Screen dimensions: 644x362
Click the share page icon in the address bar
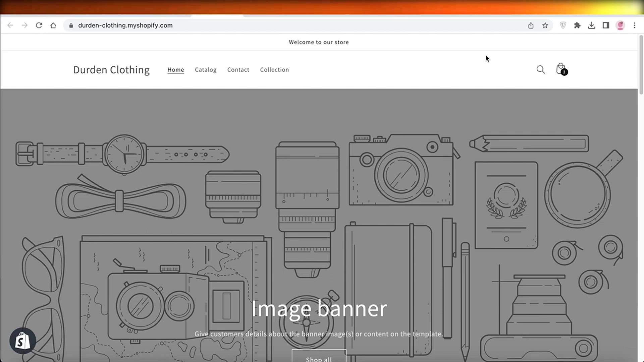(x=531, y=25)
